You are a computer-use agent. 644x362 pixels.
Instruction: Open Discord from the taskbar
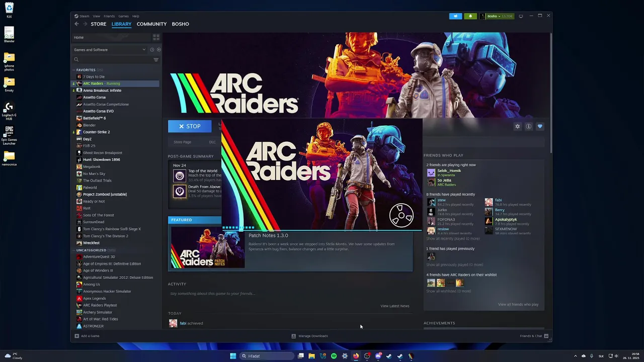click(378, 356)
